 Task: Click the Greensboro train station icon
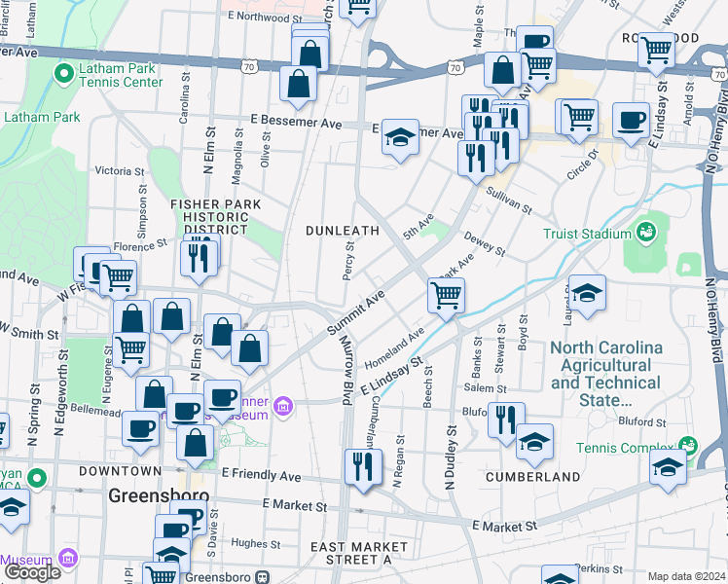[x=262, y=575]
